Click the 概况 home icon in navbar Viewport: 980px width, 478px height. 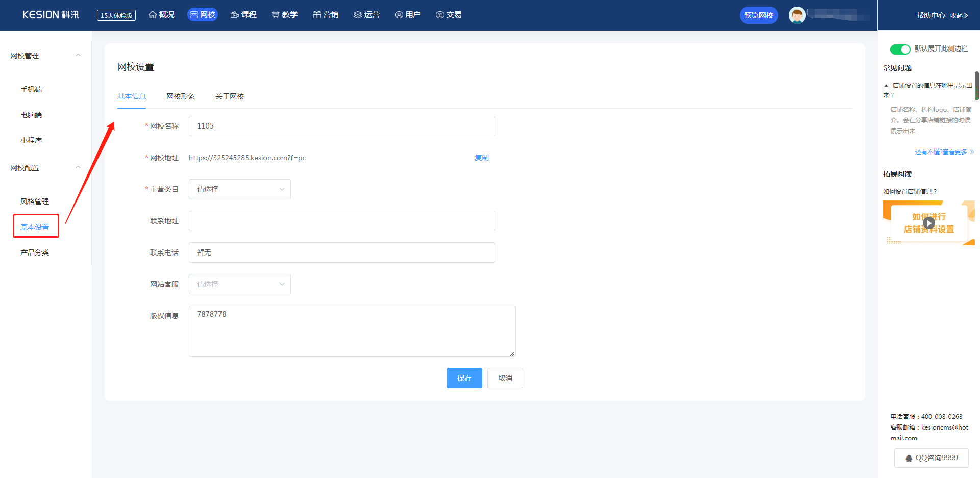click(x=153, y=15)
